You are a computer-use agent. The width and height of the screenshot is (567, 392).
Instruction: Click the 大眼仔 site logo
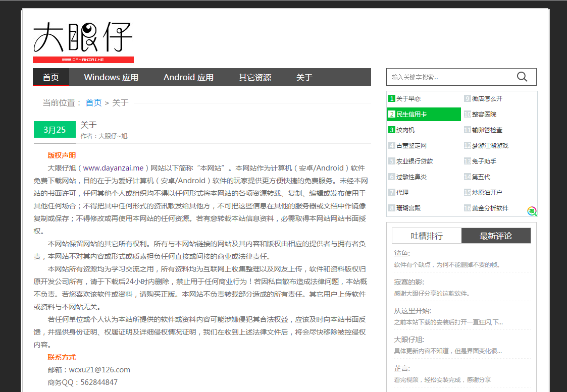82,39
